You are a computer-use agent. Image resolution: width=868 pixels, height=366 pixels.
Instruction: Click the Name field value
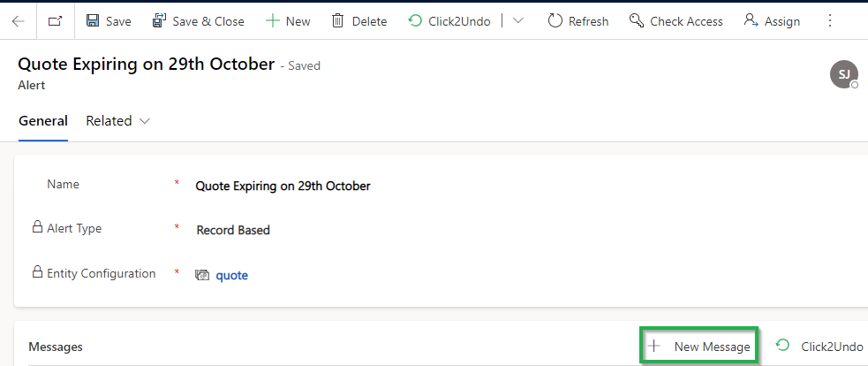coord(283,186)
